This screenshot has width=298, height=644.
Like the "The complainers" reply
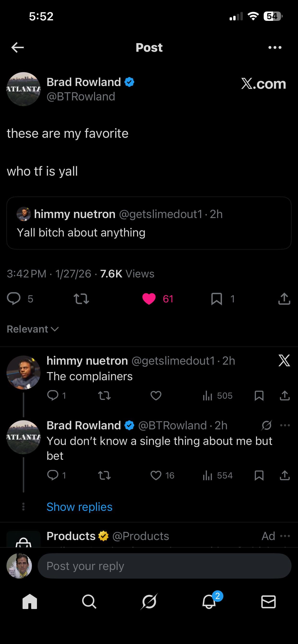(x=156, y=396)
